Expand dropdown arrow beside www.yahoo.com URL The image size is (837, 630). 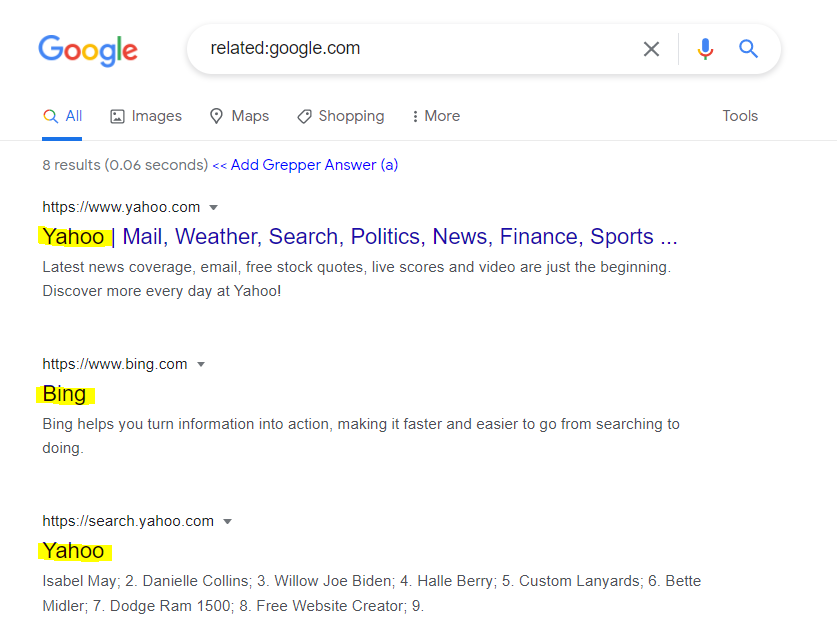point(214,208)
